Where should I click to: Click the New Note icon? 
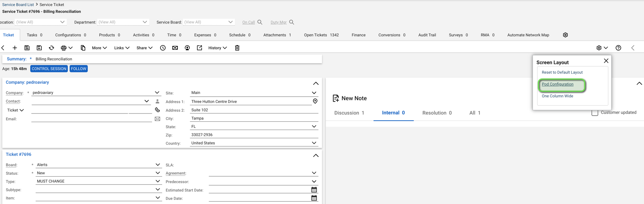[336, 98]
